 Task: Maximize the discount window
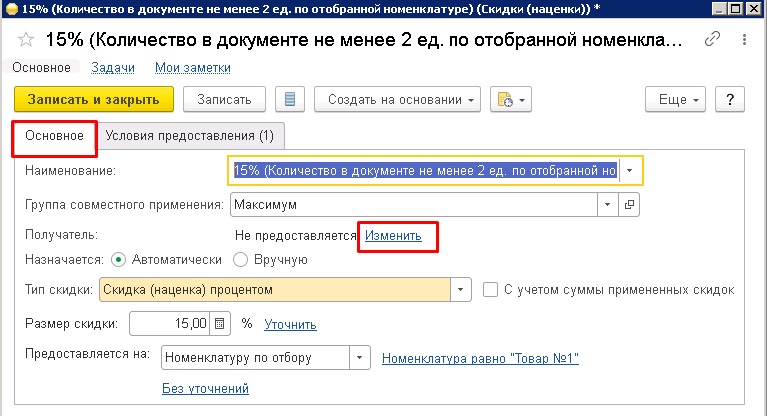click(735, 9)
